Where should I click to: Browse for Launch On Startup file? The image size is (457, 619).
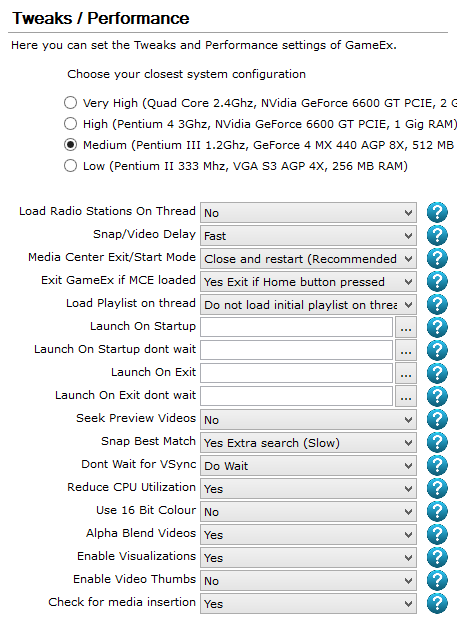[406, 327]
